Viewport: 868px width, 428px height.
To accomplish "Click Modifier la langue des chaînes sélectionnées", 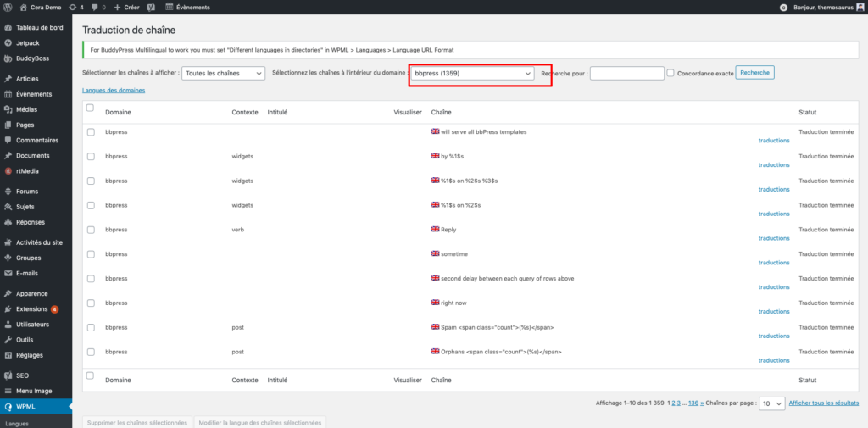I will pos(259,422).
